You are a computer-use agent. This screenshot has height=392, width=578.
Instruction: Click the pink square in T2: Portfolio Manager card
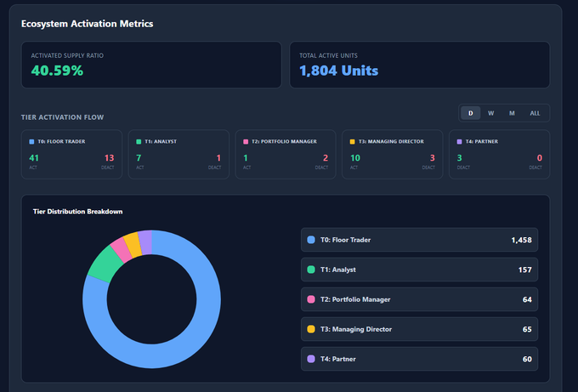246,142
